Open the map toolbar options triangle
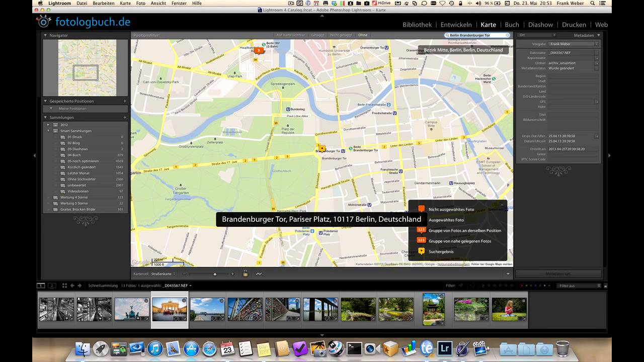Screen dimensions: 644x362 pyautogui.click(x=508, y=274)
